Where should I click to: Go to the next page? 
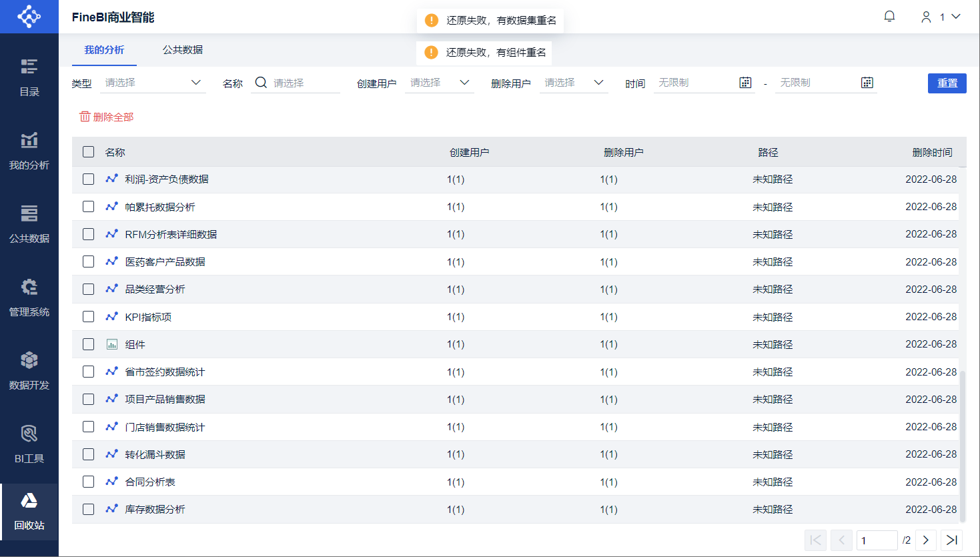coord(926,540)
